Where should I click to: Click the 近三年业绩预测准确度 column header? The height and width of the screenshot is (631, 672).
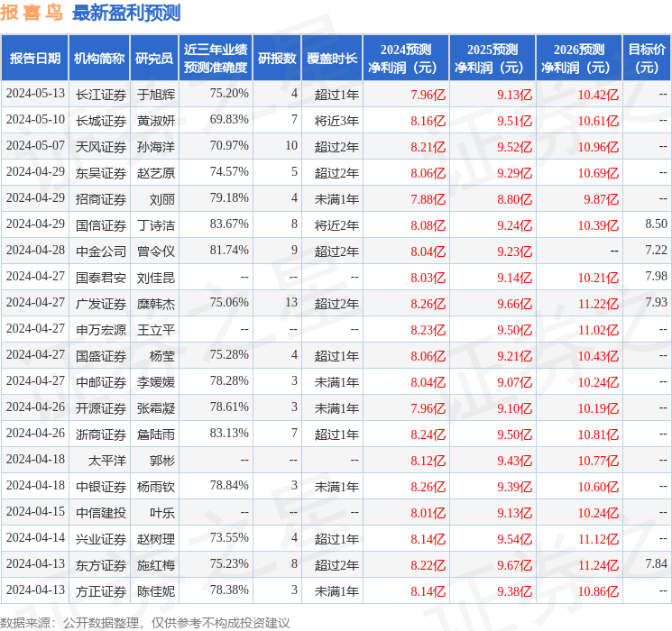point(216,58)
